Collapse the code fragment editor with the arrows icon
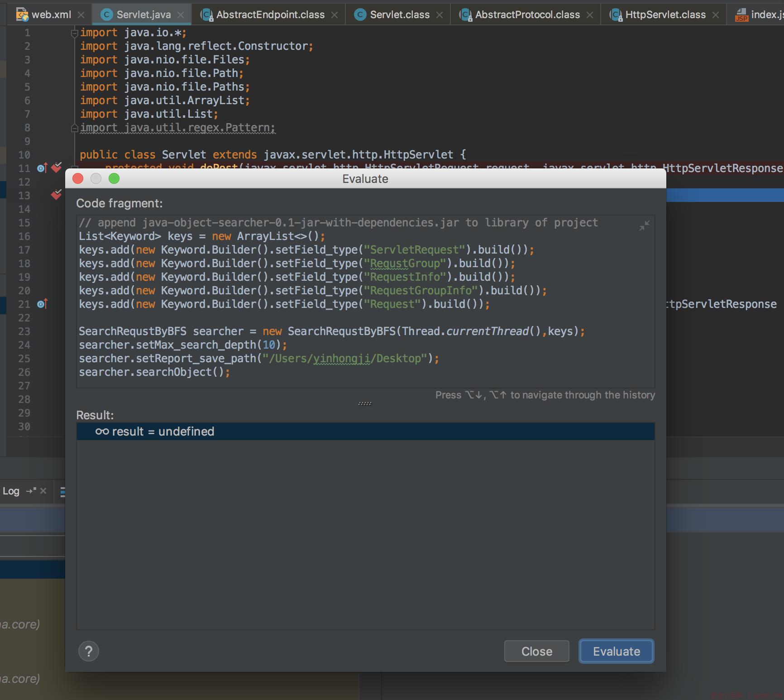 (x=644, y=225)
